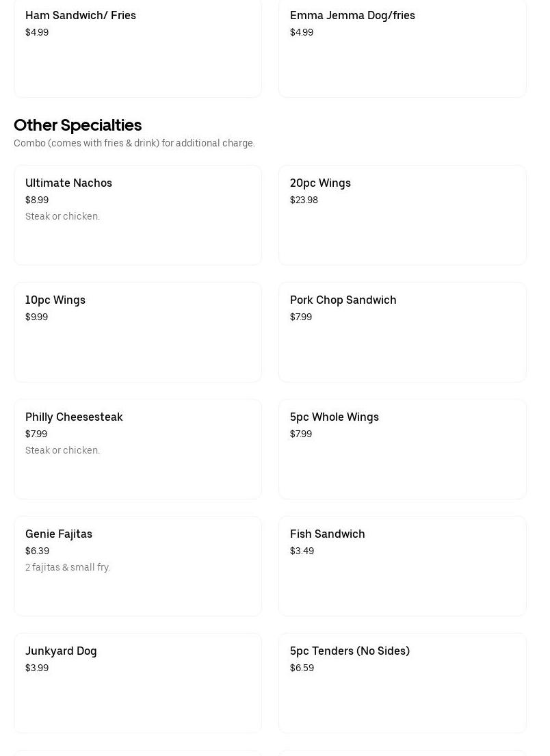The height and width of the screenshot is (756, 550).
Task: Click the '2 fajitas & small fry' description
Action: coord(68,567)
